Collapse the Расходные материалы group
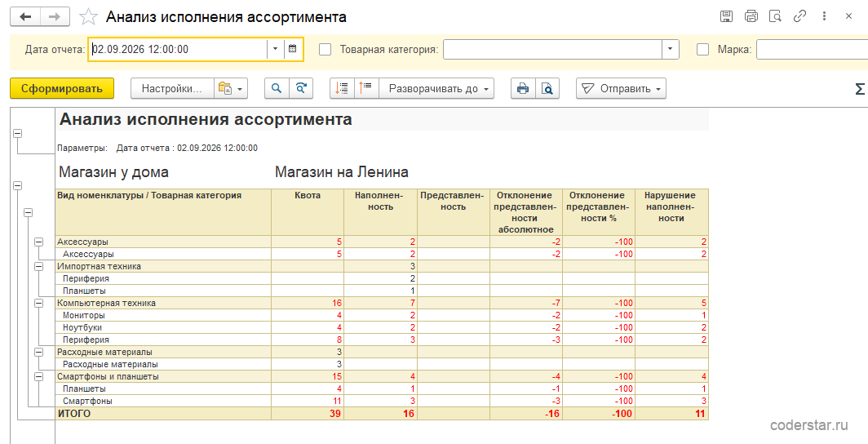 click(x=39, y=352)
